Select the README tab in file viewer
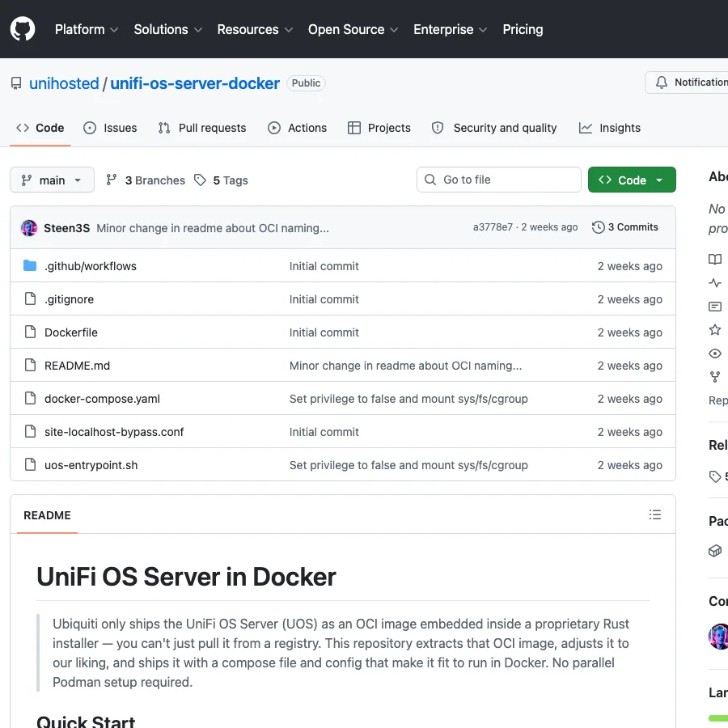 [48, 515]
